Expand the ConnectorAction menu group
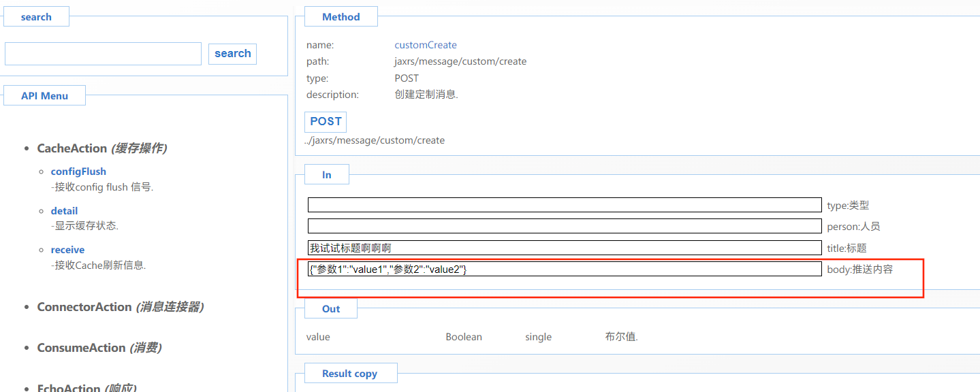The width and height of the screenshot is (980, 392). point(121,307)
